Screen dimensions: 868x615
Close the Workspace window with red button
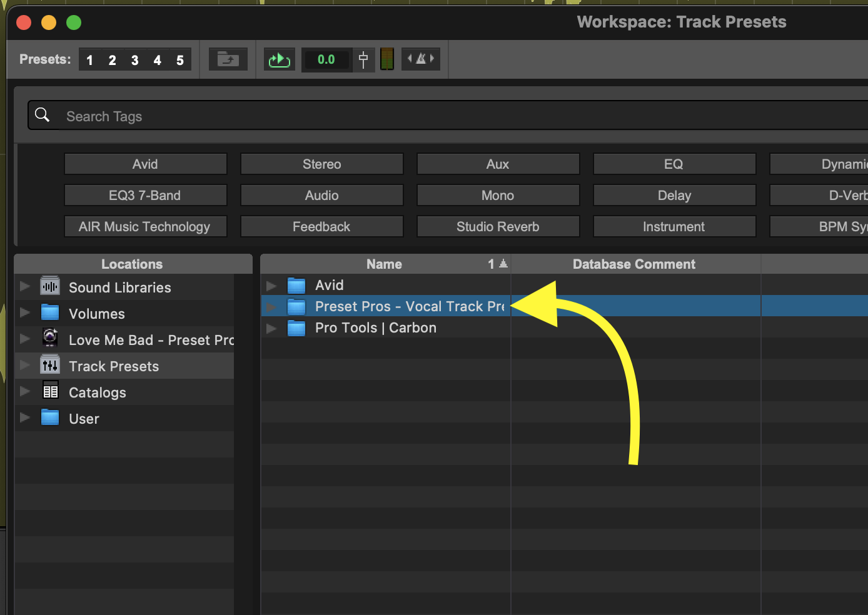coord(24,22)
